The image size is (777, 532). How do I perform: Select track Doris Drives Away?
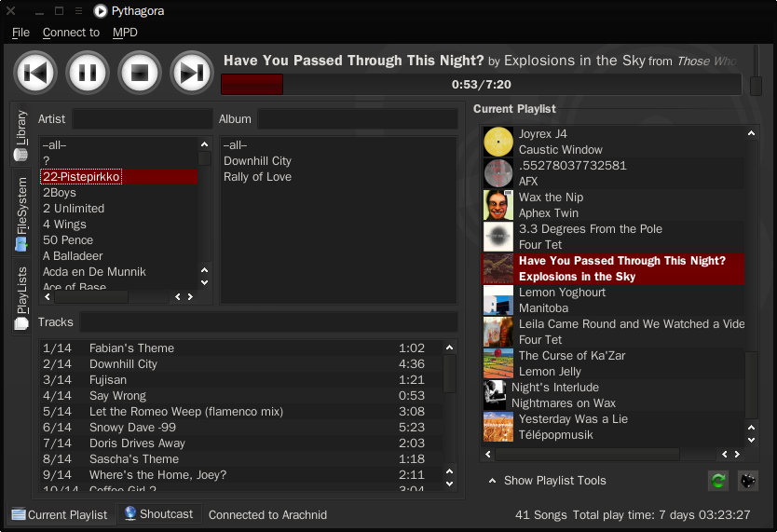tap(241, 443)
